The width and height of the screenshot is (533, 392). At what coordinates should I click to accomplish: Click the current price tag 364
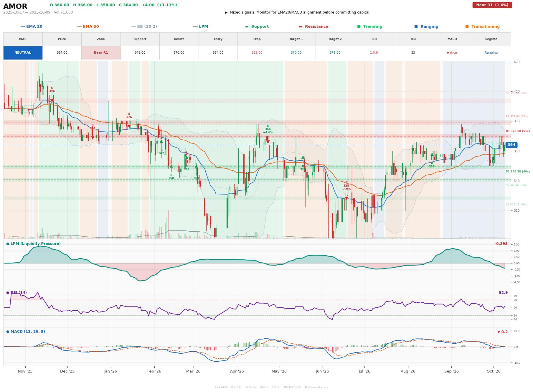(x=511, y=145)
